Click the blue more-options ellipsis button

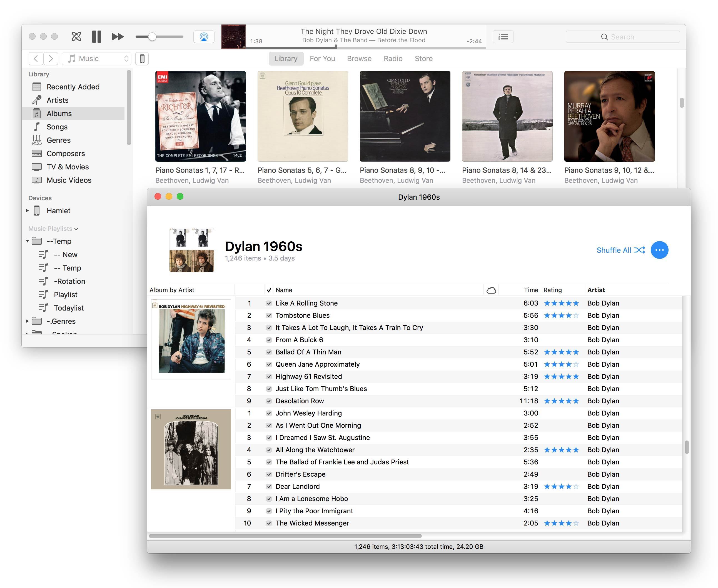click(x=659, y=250)
